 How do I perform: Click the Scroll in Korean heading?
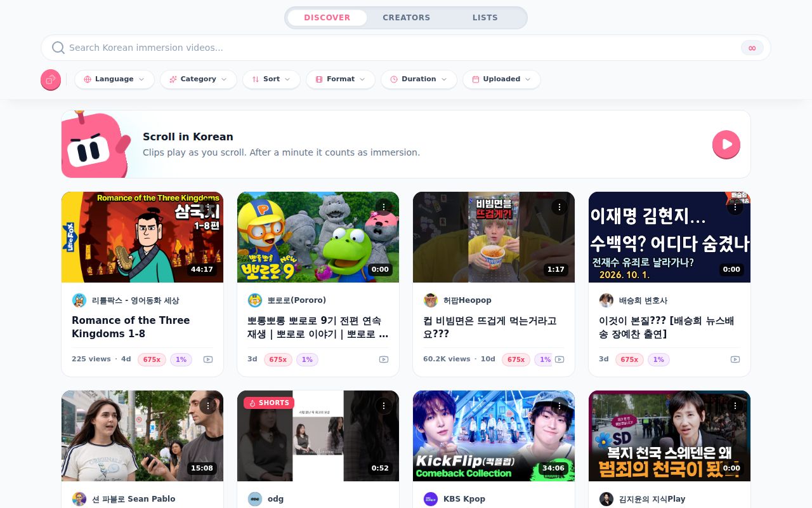(188, 137)
